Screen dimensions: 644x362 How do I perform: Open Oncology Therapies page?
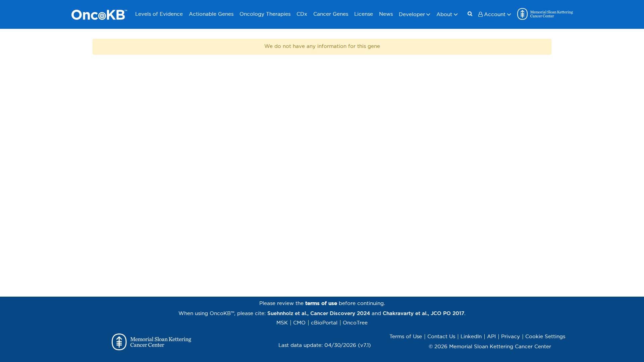pos(265,14)
